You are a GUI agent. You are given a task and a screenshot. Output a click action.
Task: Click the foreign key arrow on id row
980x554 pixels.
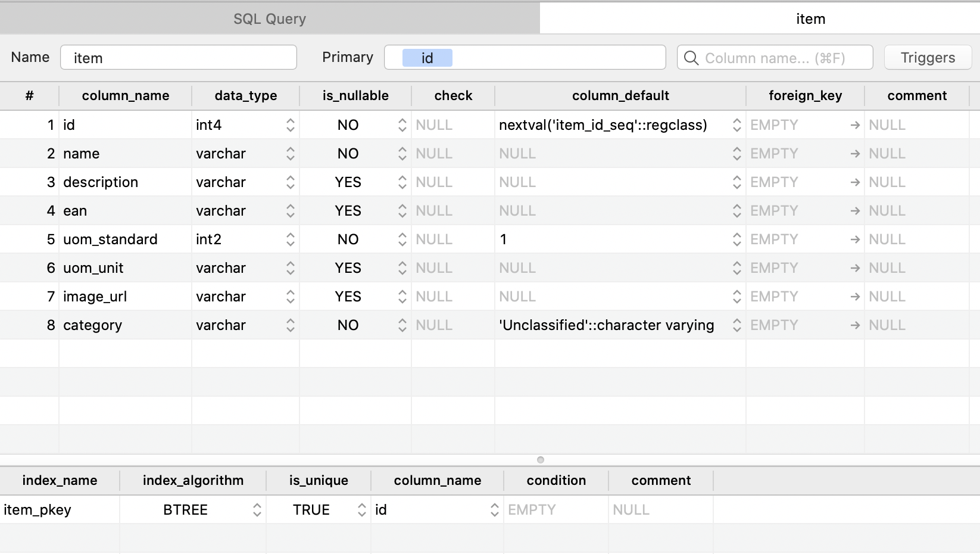point(855,125)
